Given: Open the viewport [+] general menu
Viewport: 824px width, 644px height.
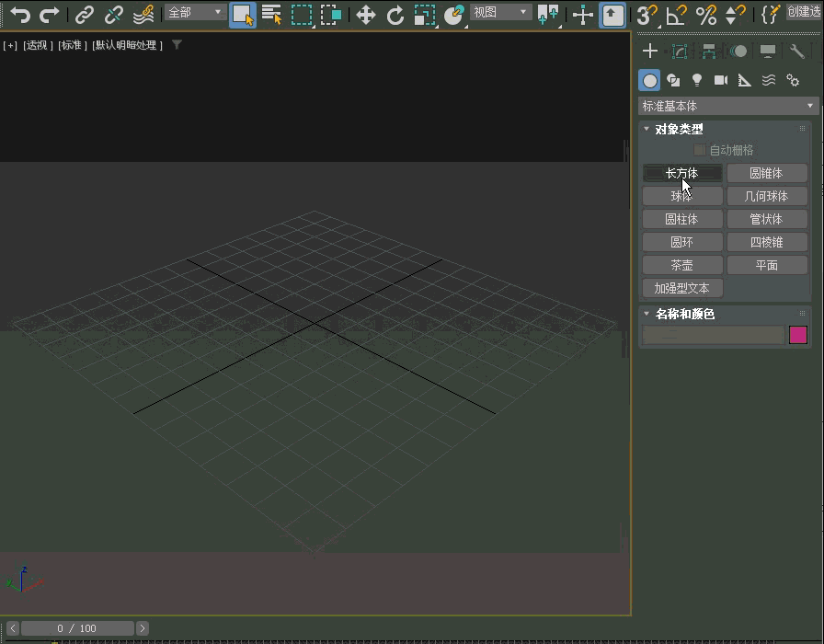Looking at the screenshot, I should (x=10, y=46).
